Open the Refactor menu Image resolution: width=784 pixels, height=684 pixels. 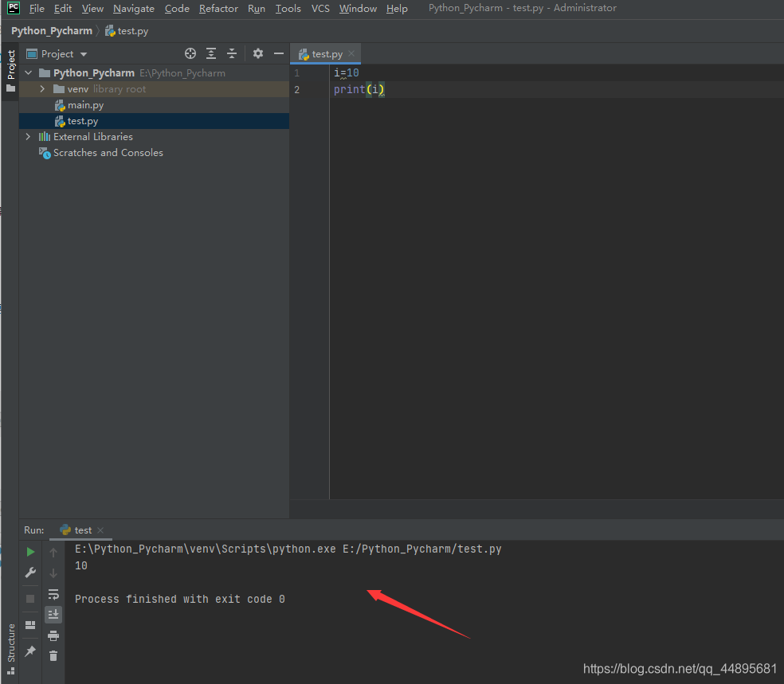click(x=218, y=9)
